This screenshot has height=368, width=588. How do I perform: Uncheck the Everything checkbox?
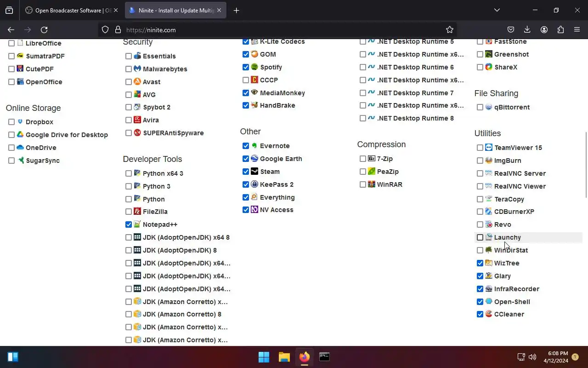[x=246, y=197]
